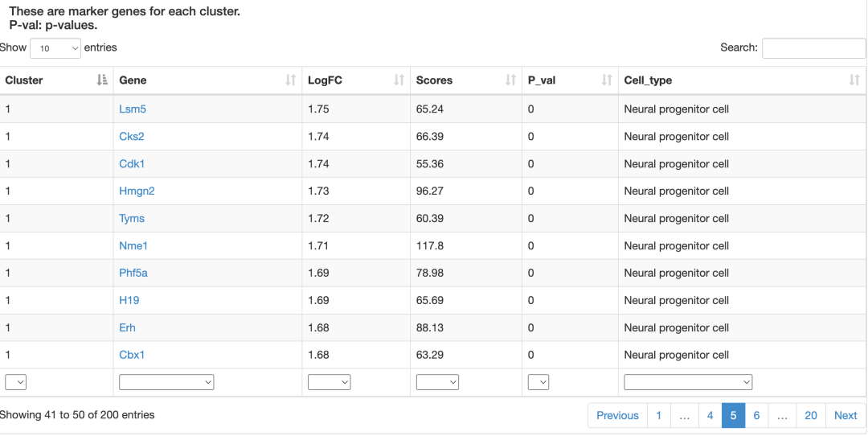
Task: Go to the Previous page
Action: point(617,416)
